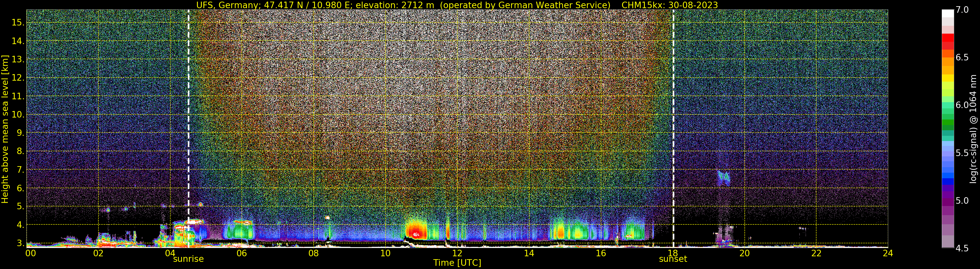This screenshot has width=980, height=269.
Task: Click the white dashed sunrise line
Action: tap(188, 128)
